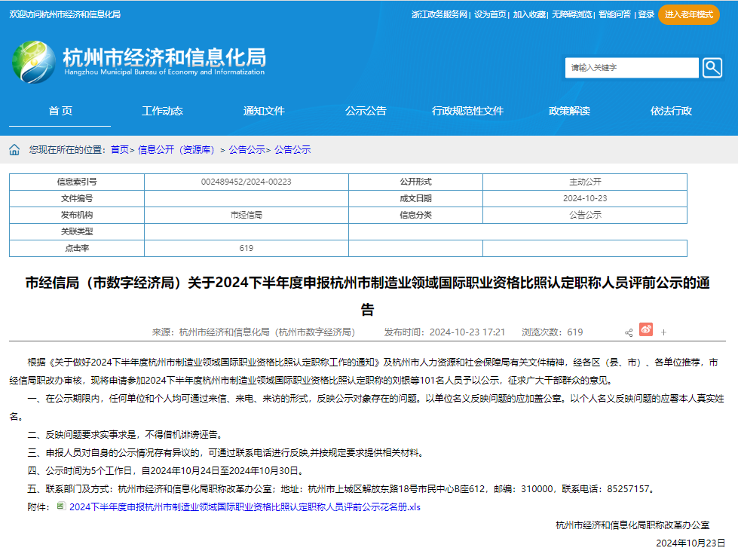Viewport: 738px width, 560px height.
Task: Open the 政策解读 menu item
Action: pos(569,111)
